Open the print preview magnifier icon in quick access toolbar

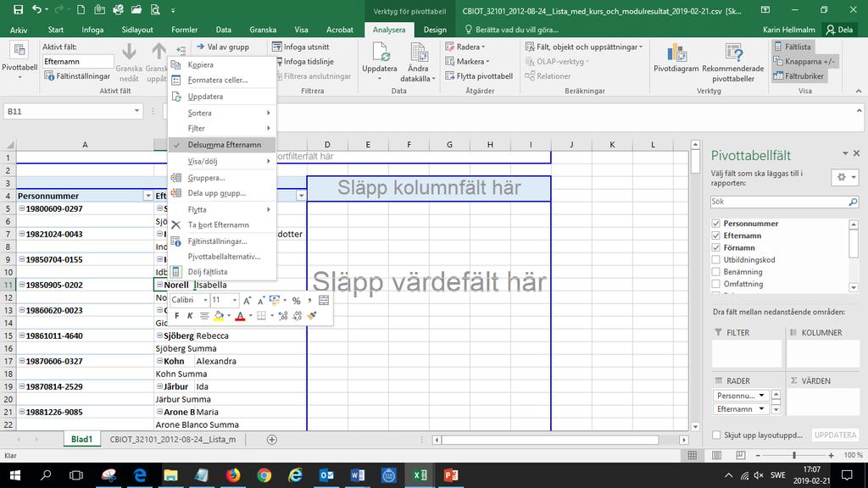click(x=156, y=9)
